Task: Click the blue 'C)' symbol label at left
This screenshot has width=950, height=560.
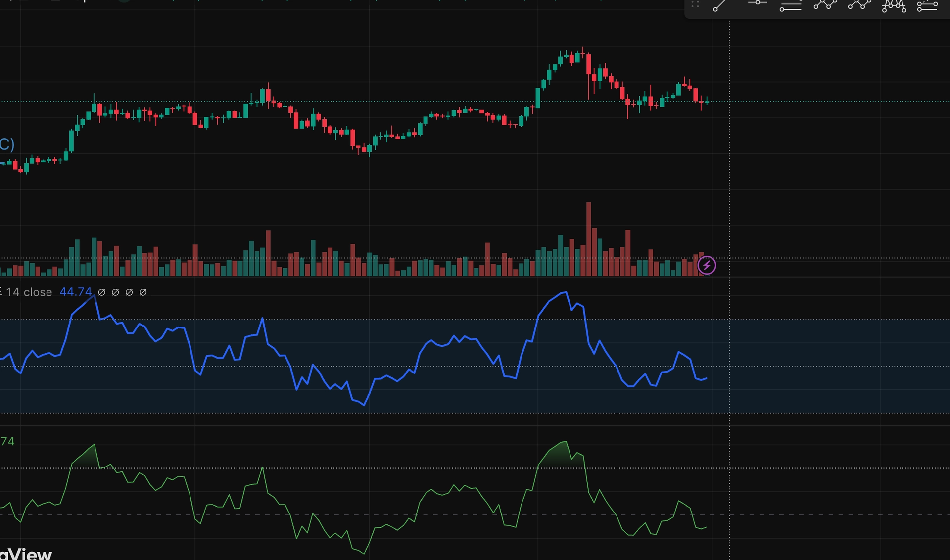Action: 7,144
